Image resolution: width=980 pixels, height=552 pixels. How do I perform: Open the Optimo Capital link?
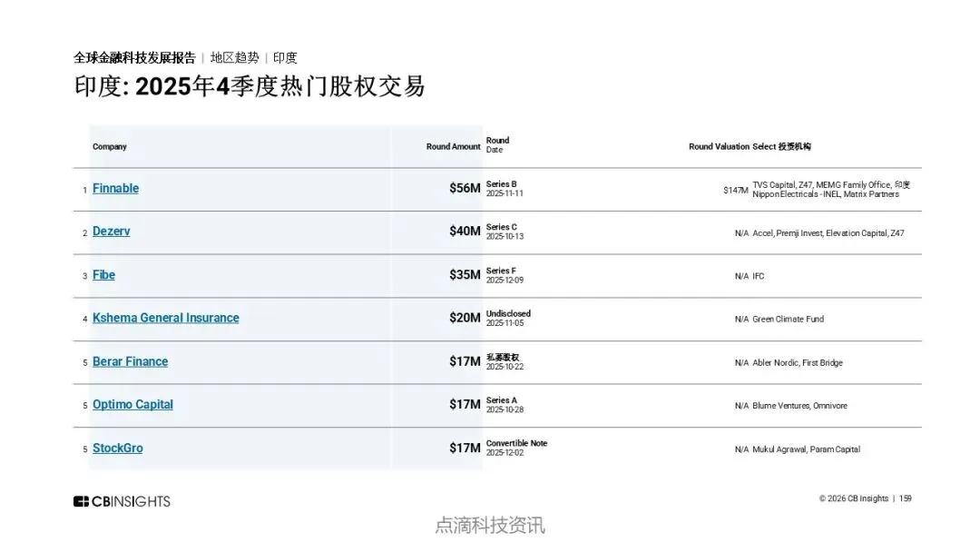[132, 404]
